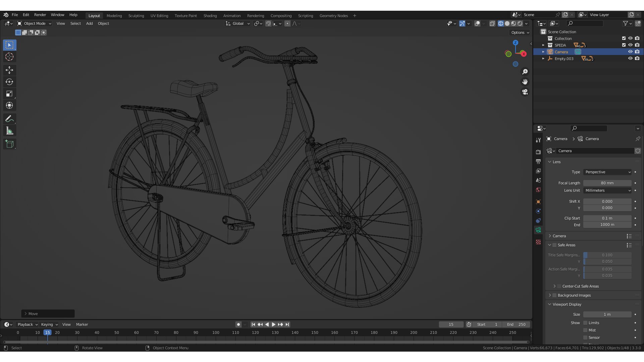
Task: Expand SPEDA collection tree arrow
Action: (x=543, y=45)
